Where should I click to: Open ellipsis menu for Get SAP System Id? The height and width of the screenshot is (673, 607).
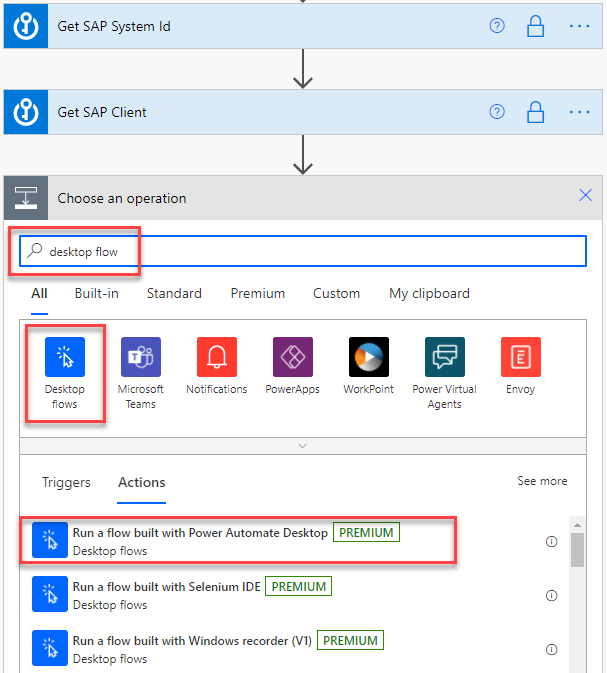click(x=579, y=26)
